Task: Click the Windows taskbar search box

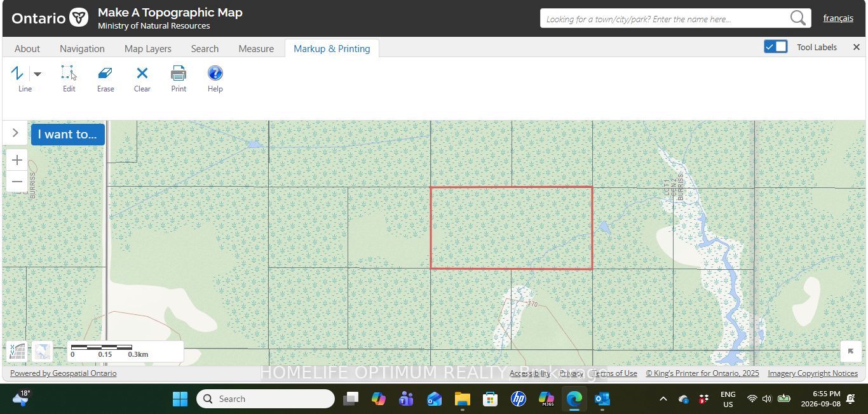Action: coord(266,399)
